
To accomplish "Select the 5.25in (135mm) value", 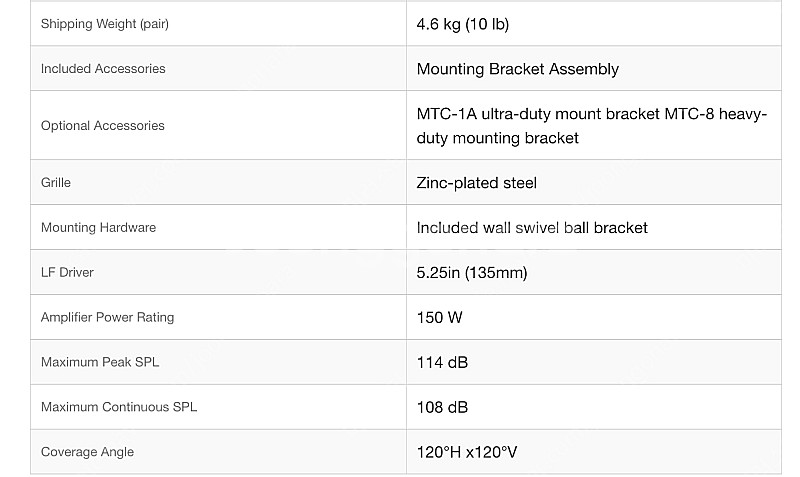I will pos(471,272).
